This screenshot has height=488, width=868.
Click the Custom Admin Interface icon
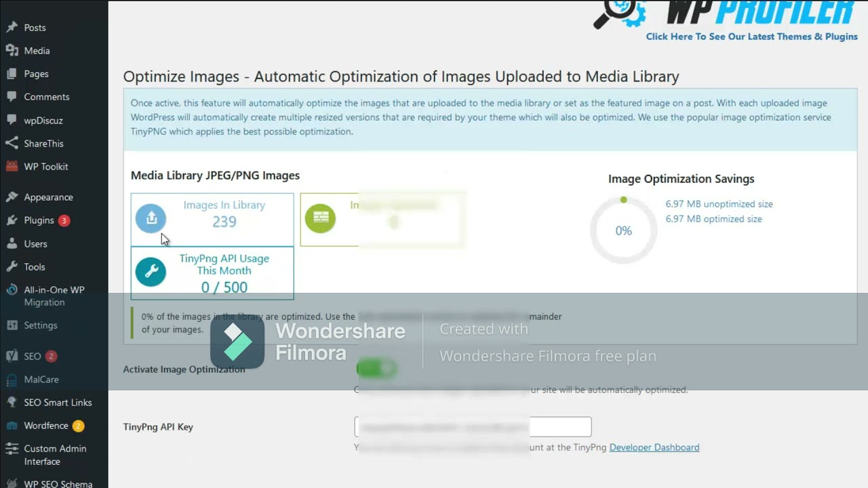click(12, 449)
